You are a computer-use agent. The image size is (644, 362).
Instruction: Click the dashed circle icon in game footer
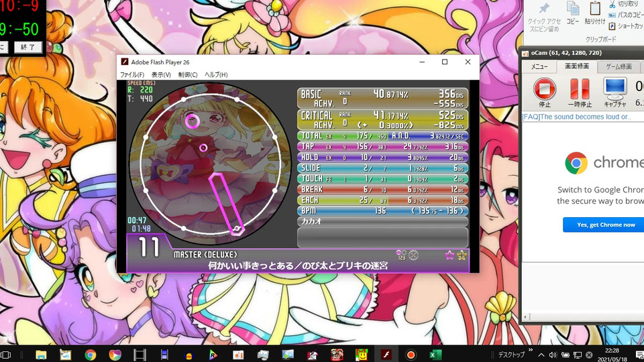point(414,255)
